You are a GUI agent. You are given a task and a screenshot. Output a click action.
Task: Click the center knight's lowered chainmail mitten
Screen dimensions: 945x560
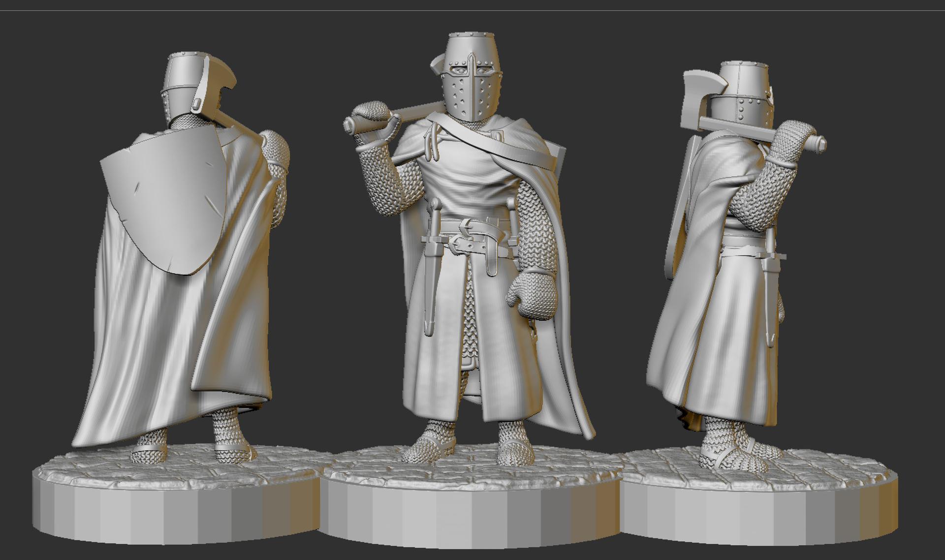(533, 295)
